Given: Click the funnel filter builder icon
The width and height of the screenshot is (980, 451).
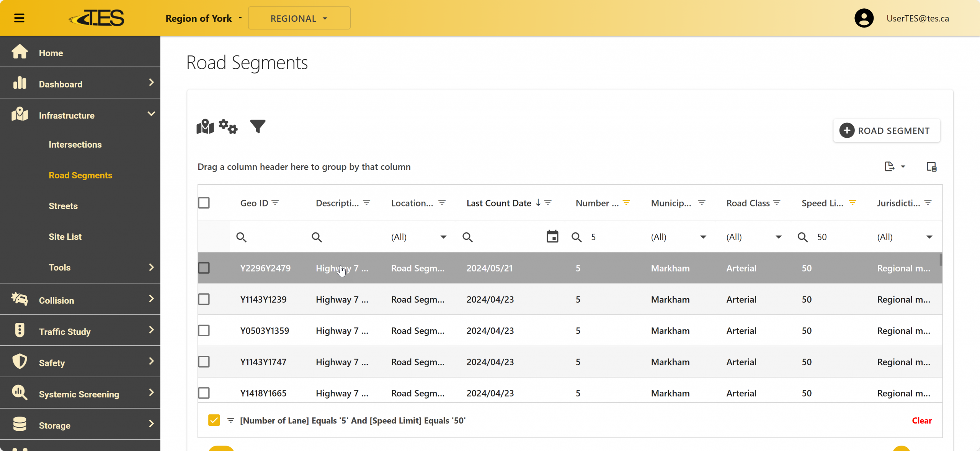Looking at the screenshot, I should click(258, 126).
